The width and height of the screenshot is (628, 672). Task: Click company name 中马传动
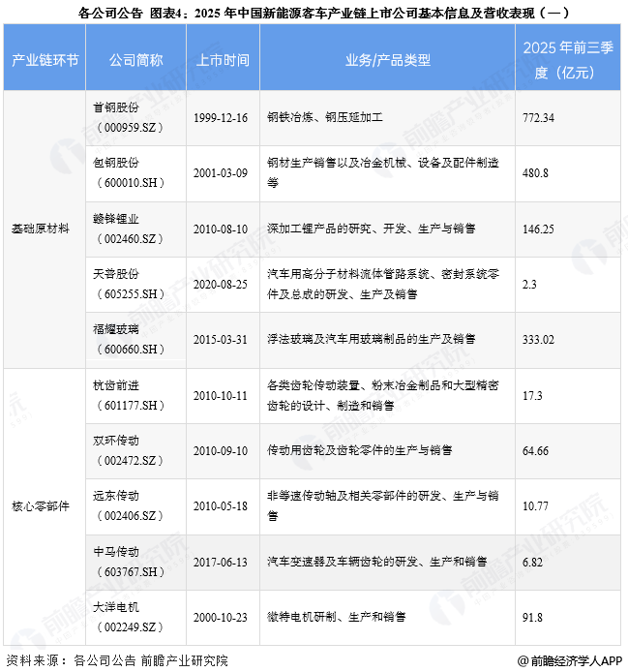pos(116,552)
